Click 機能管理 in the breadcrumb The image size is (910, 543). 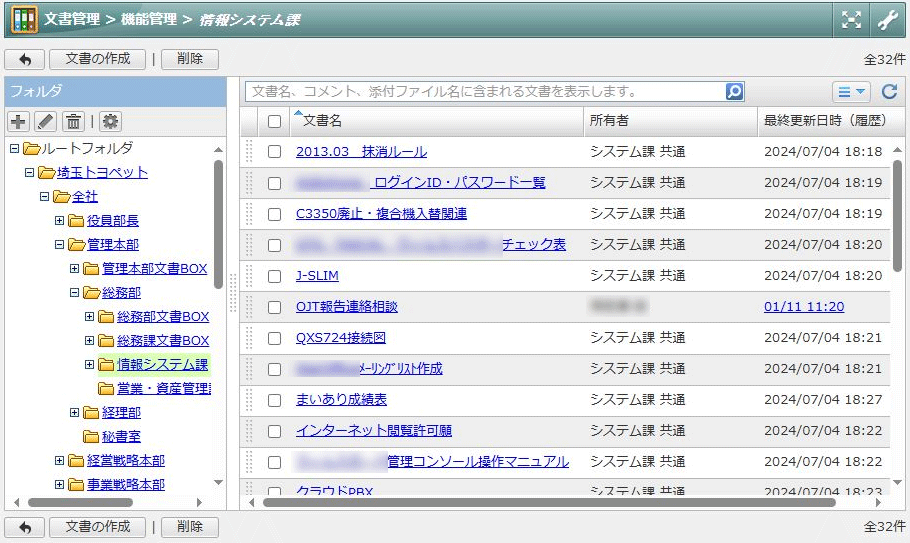148,19
